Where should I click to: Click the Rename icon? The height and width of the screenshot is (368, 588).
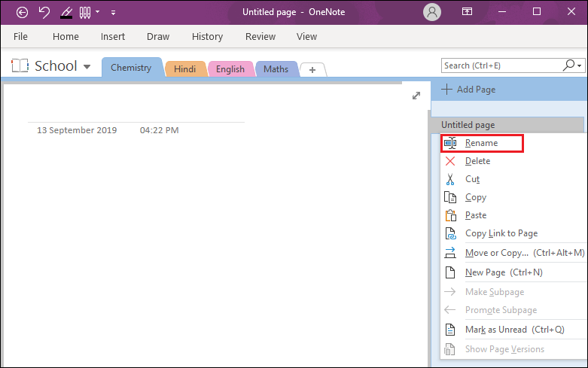[450, 143]
